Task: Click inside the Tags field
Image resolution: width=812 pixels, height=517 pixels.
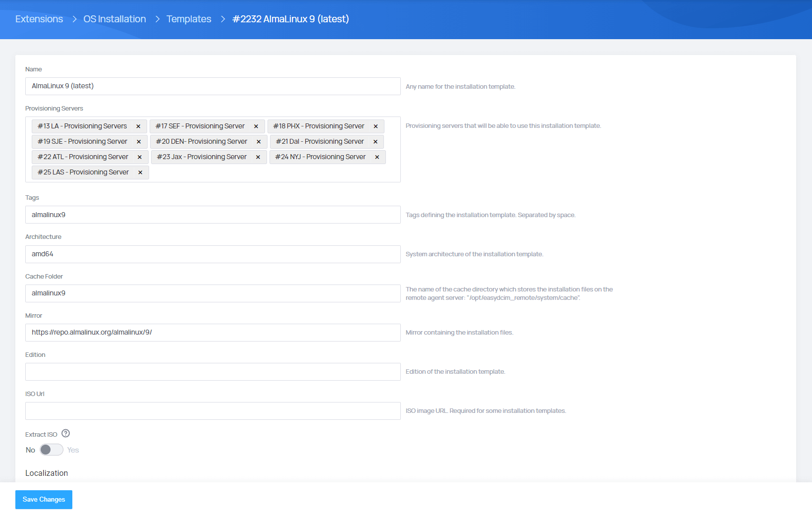Action: 213,215
